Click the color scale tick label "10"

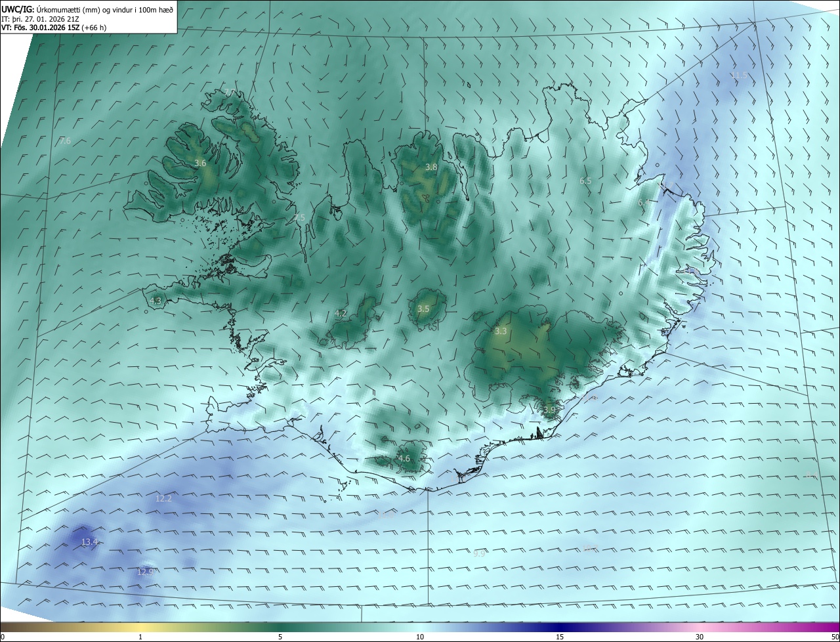coord(420,637)
